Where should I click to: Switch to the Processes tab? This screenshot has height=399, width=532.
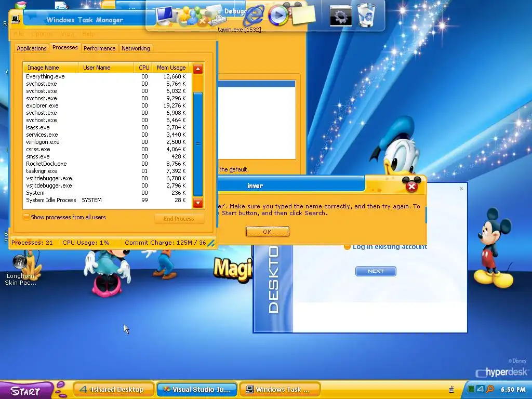pos(65,47)
